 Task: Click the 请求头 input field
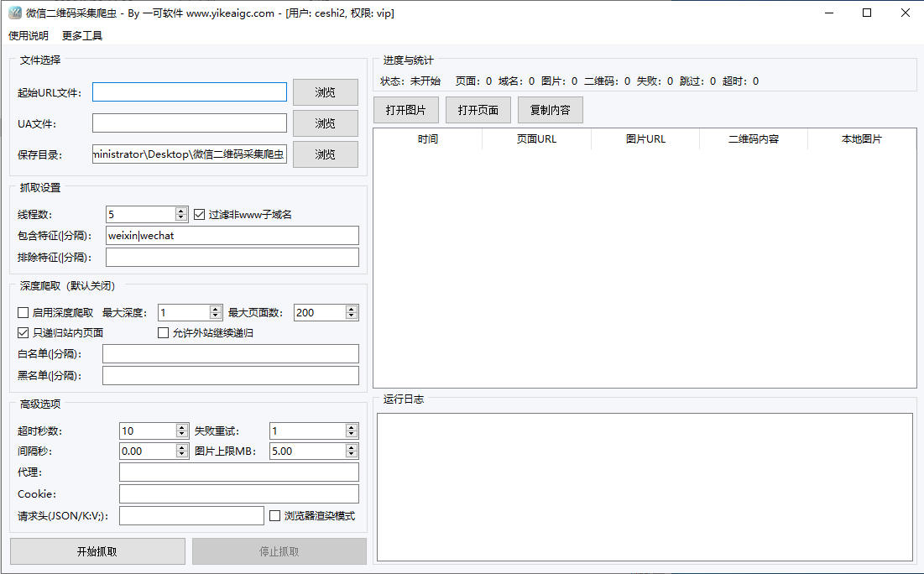point(191,515)
